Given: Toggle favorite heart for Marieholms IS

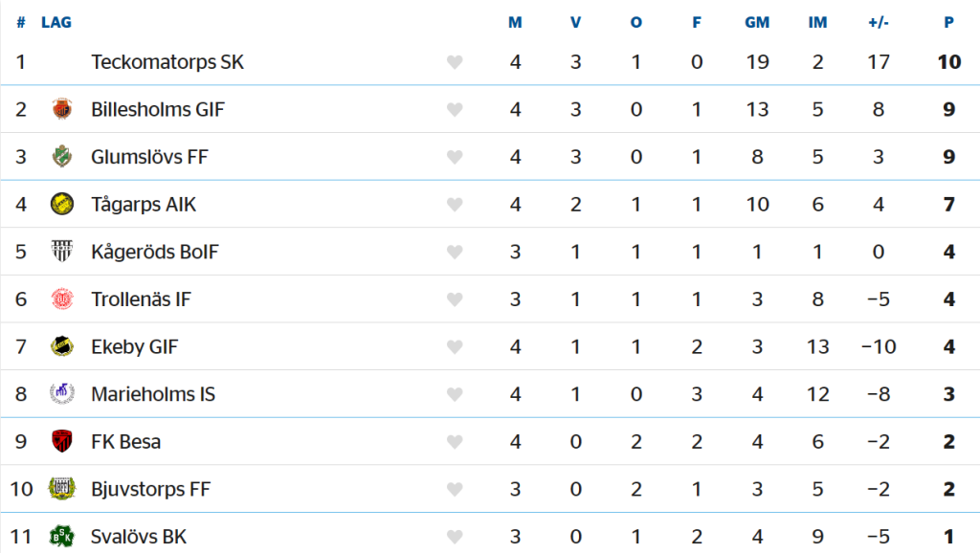Looking at the screenshot, I should 455,394.
